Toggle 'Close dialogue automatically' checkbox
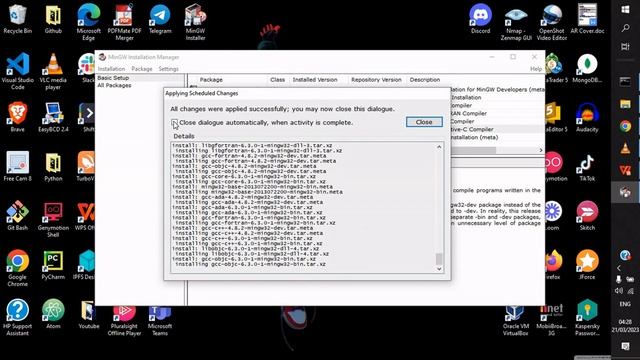 174,122
